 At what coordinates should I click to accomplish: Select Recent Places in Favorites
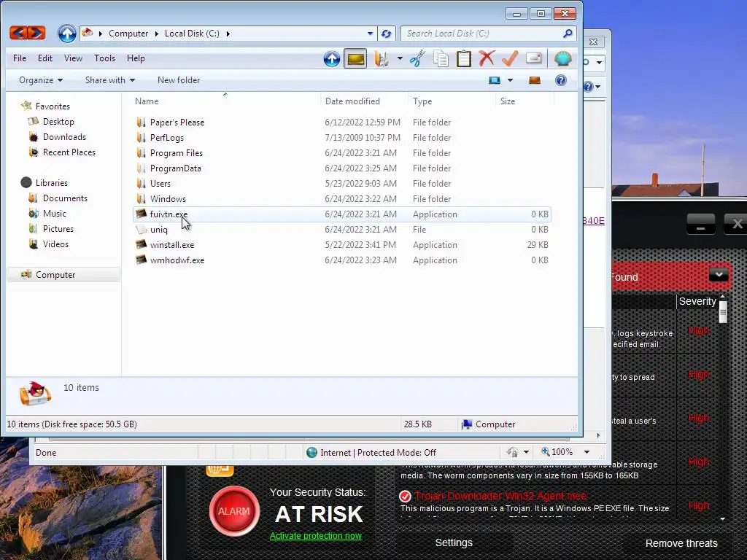click(69, 152)
